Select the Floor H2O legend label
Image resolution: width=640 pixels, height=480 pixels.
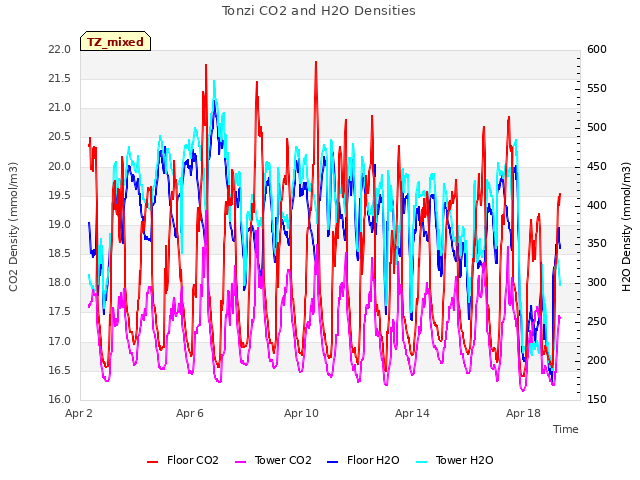[373, 460]
